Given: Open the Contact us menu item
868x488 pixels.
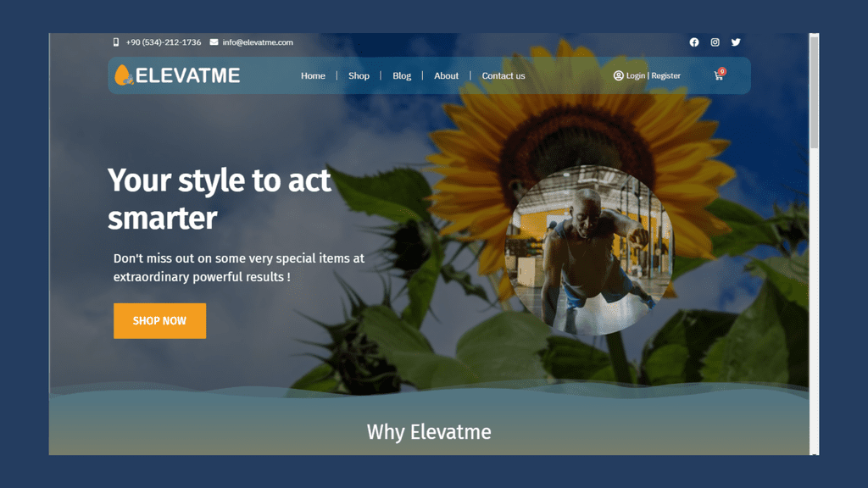Looking at the screenshot, I should coord(504,75).
